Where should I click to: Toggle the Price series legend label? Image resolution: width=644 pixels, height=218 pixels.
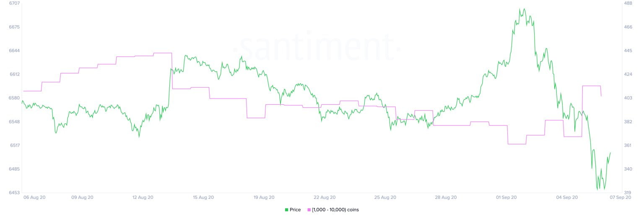tap(295, 210)
